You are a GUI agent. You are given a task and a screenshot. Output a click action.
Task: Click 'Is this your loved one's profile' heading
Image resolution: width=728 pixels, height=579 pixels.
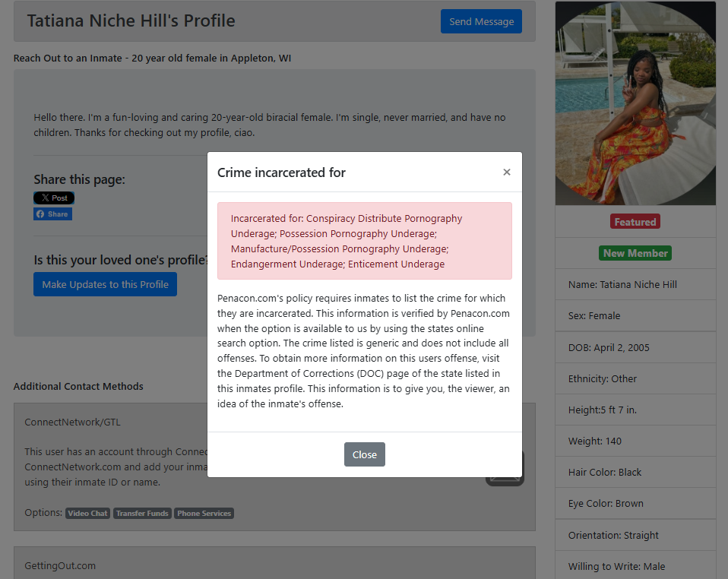pos(121,260)
